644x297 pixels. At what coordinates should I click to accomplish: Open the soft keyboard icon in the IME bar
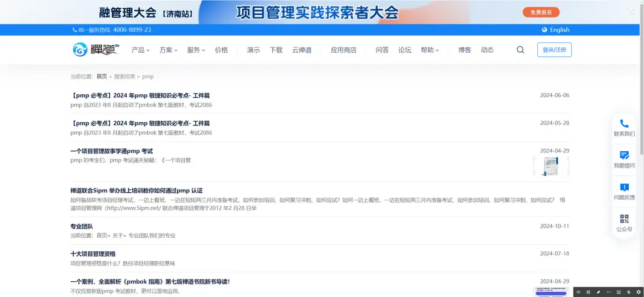(619, 292)
